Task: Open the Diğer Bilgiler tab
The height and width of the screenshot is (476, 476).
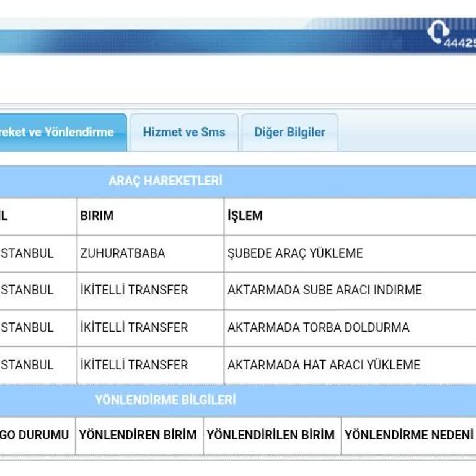Action: point(290,133)
